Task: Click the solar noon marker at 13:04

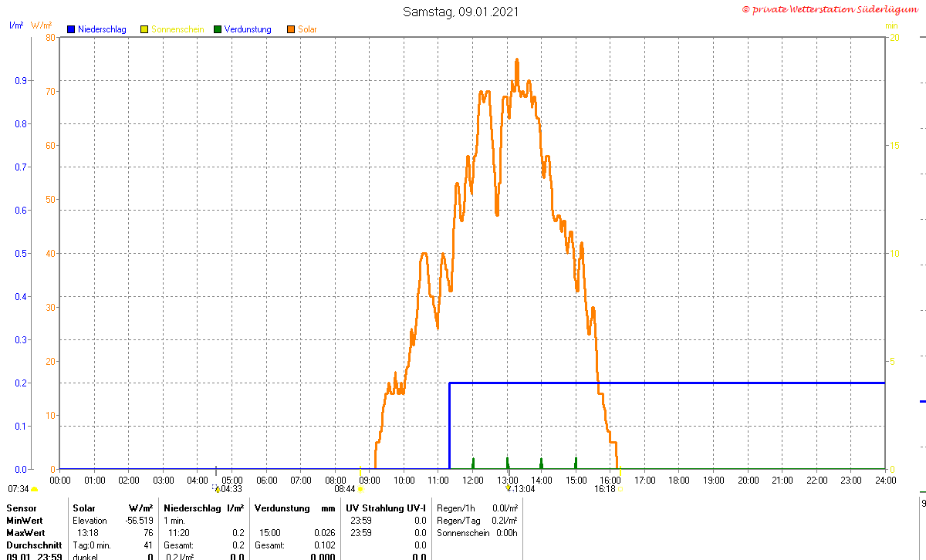Action: point(508,488)
